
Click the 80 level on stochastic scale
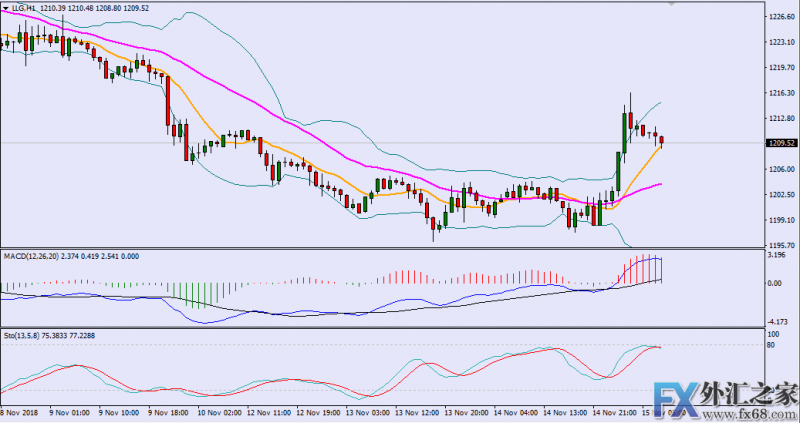773,346
